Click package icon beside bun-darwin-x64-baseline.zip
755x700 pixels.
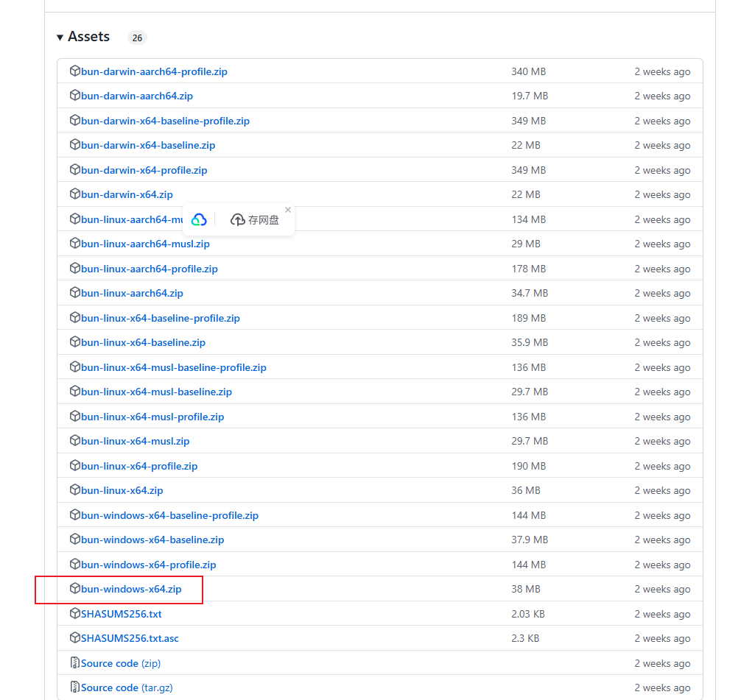tap(74, 144)
